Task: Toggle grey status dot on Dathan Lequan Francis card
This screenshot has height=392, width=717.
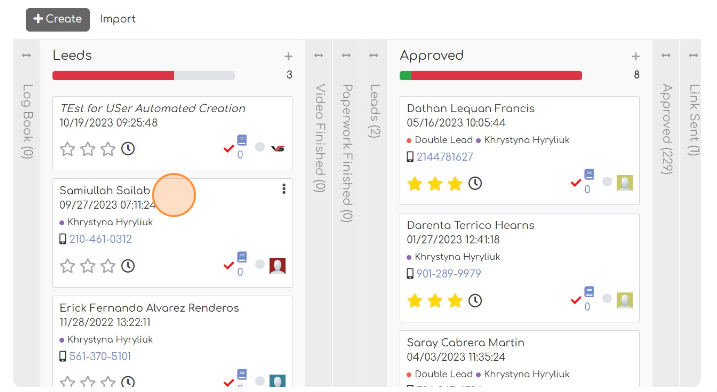Action: 607,182
